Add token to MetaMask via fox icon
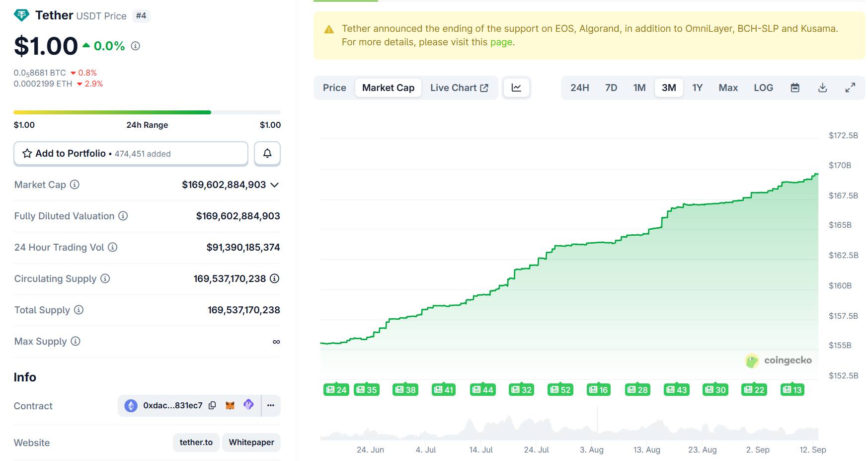Screen dimensions: 868x461 tap(230, 405)
